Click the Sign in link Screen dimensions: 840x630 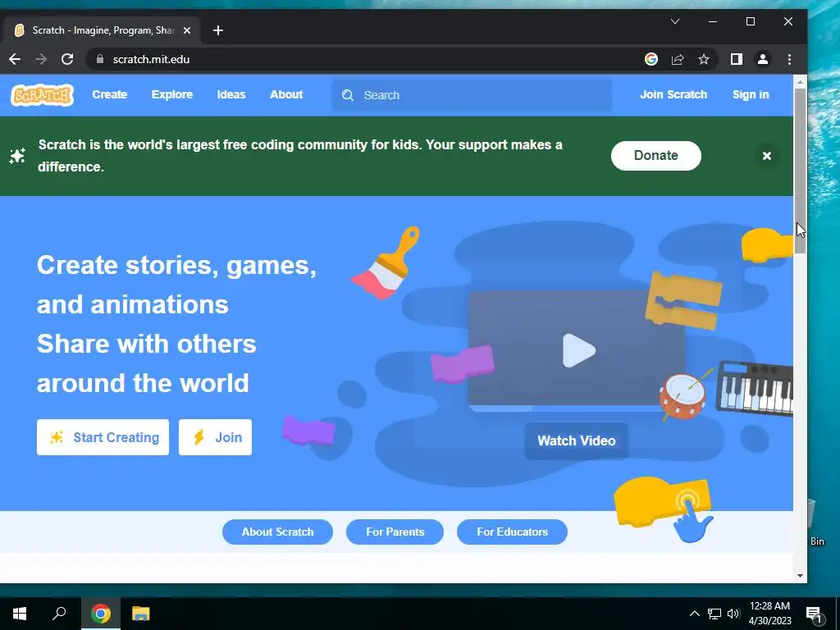tap(751, 95)
